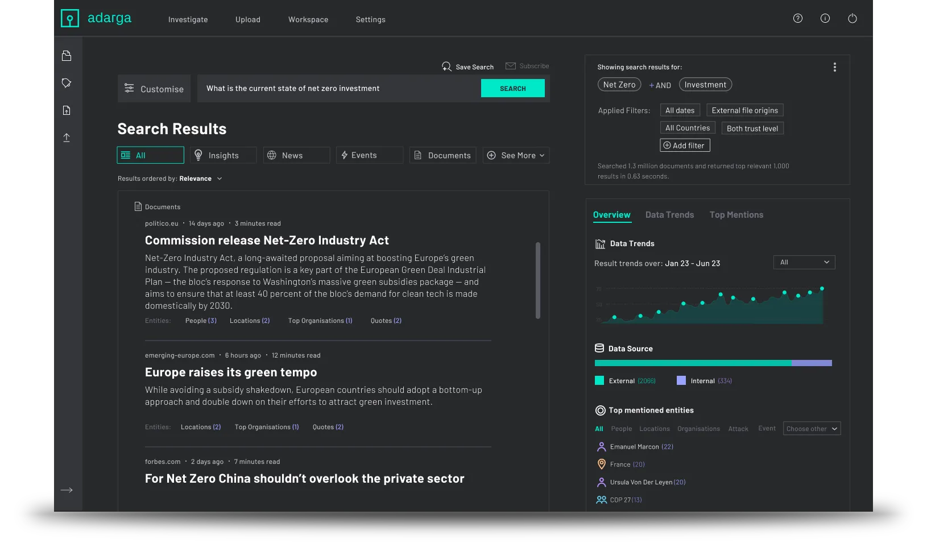Select the Investment search chip
The height and width of the screenshot is (560, 927).
tap(705, 85)
